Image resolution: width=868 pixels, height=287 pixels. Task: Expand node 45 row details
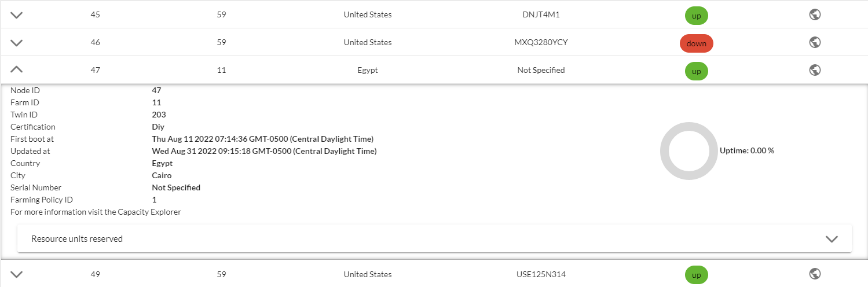pyautogui.click(x=17, y=15)
